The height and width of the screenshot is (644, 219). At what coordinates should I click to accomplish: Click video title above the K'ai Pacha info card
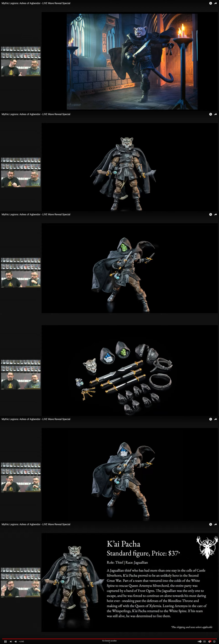point(36,524)
